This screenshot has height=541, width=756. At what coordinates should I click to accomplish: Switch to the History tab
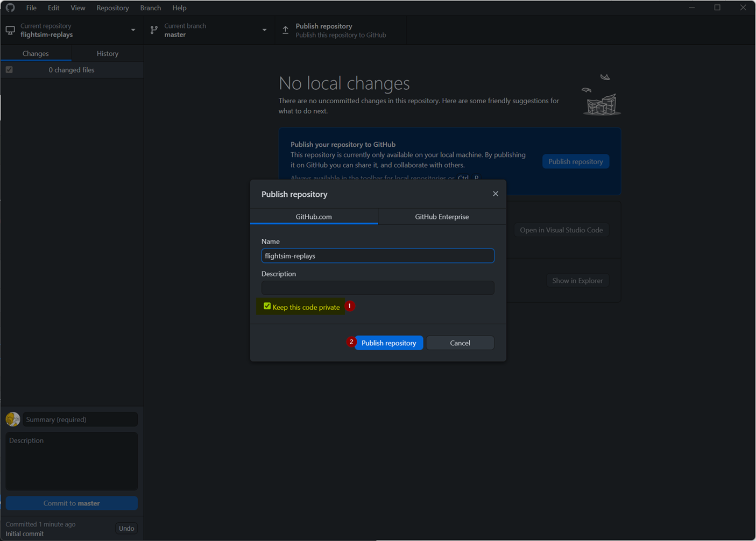click(108, 53)
